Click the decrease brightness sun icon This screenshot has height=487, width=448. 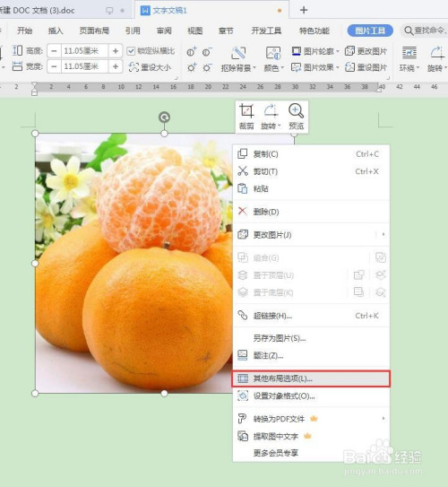click(x=207, y=67)
